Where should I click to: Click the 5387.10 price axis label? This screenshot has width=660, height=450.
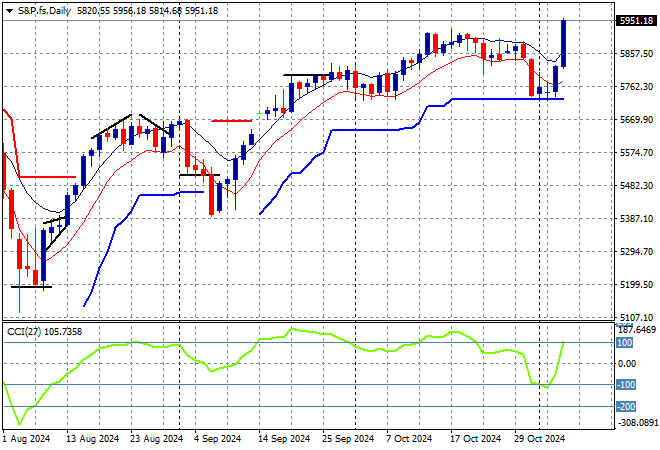636,218
